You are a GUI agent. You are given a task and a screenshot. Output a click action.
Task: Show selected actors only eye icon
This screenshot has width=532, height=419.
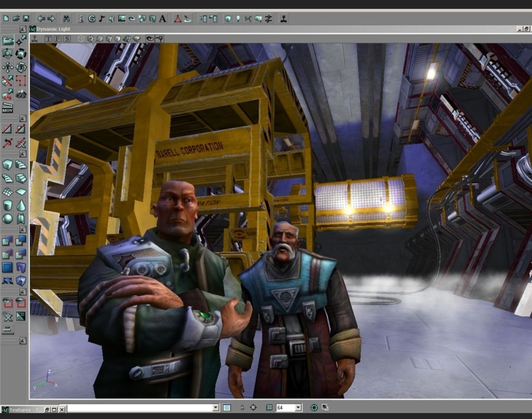coord(7,303)
